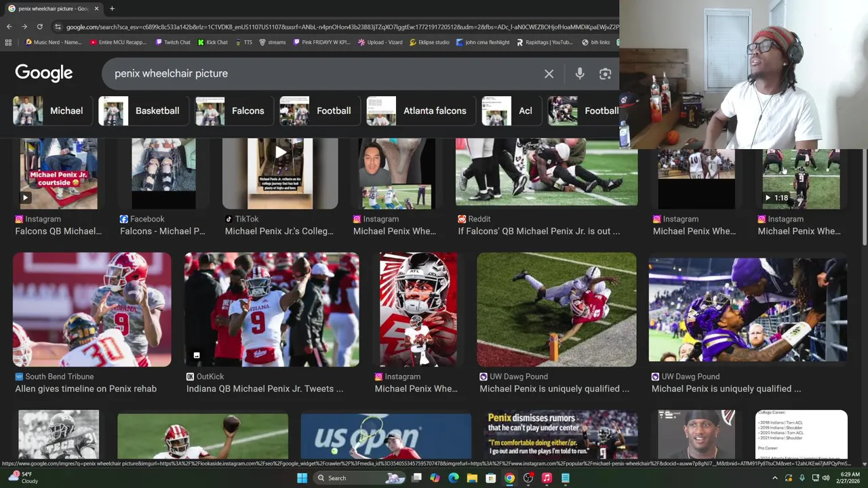Open volume control in system tray
Image resolution: width=868 pixels, height=488 pixels.
pyautogui.click(x=825, y=478)
